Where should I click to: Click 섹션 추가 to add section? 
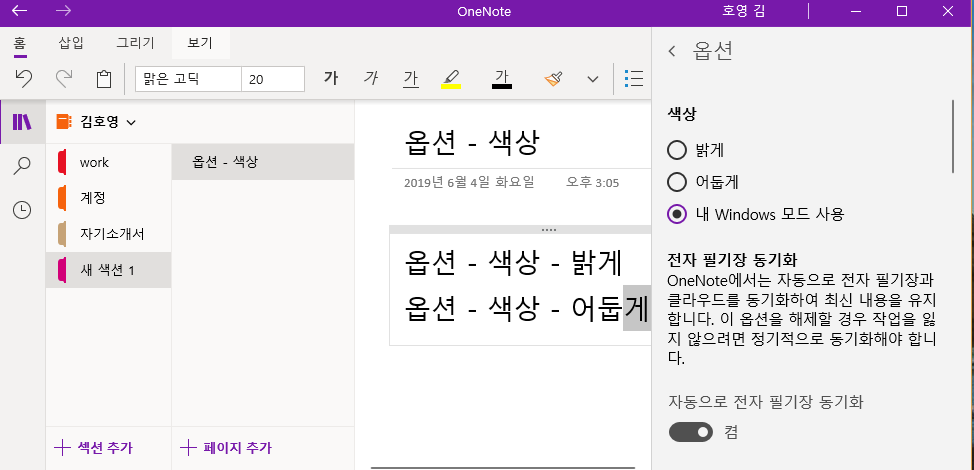pyautogui.click(x=94, y=448)
